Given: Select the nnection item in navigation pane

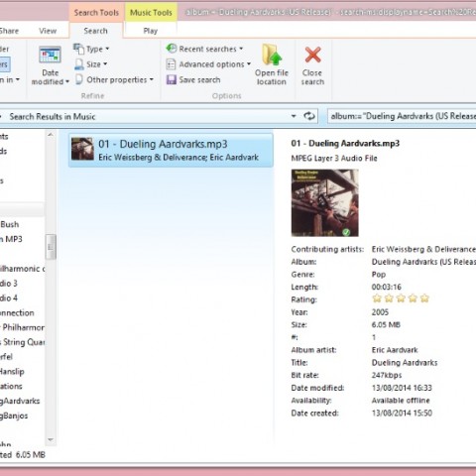Looking at the screenshot, I should tap(17, 312).
